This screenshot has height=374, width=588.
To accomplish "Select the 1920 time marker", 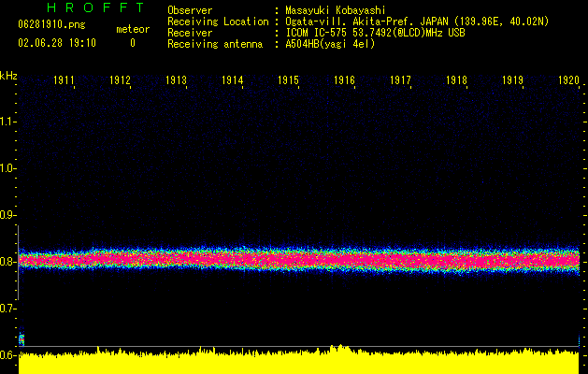I will pyautogui.click(x=567, y=81).
